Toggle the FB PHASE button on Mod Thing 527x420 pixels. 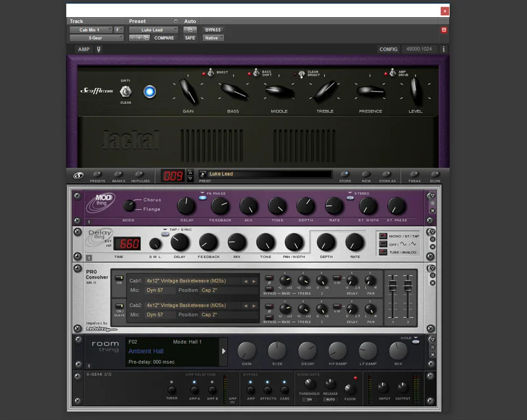202,197
